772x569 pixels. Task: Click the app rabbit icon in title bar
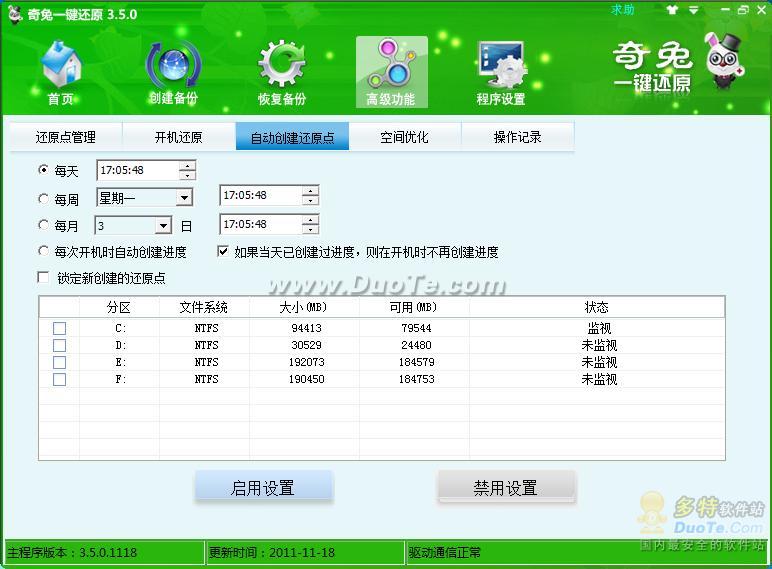[x=15, y=14]
